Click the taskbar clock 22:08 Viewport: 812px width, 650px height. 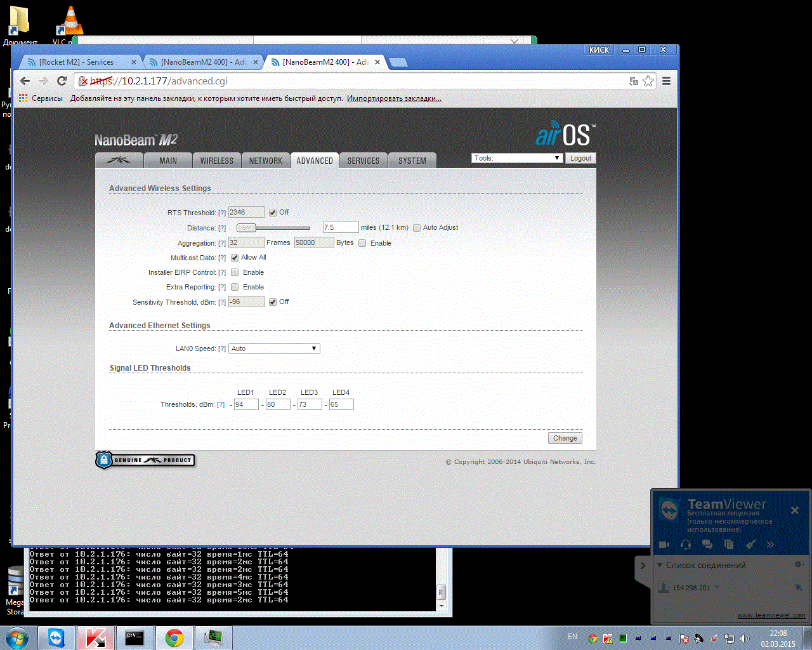[x=778, y=633]
